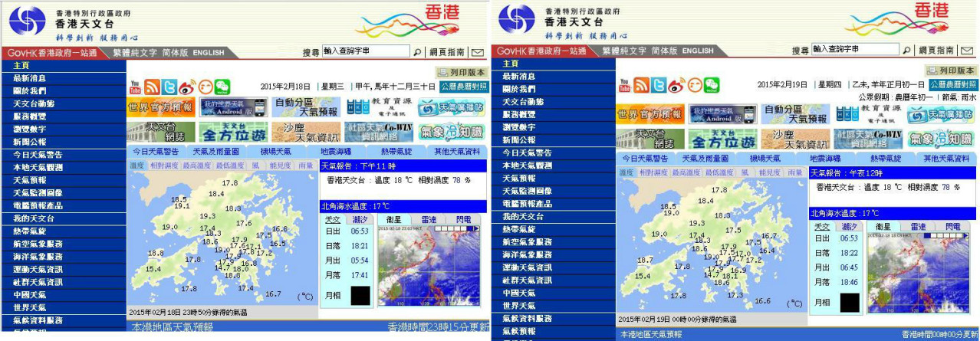Open the YouTube icon on the 2月19日 page
980x341 pixels.
coord(625,84)
